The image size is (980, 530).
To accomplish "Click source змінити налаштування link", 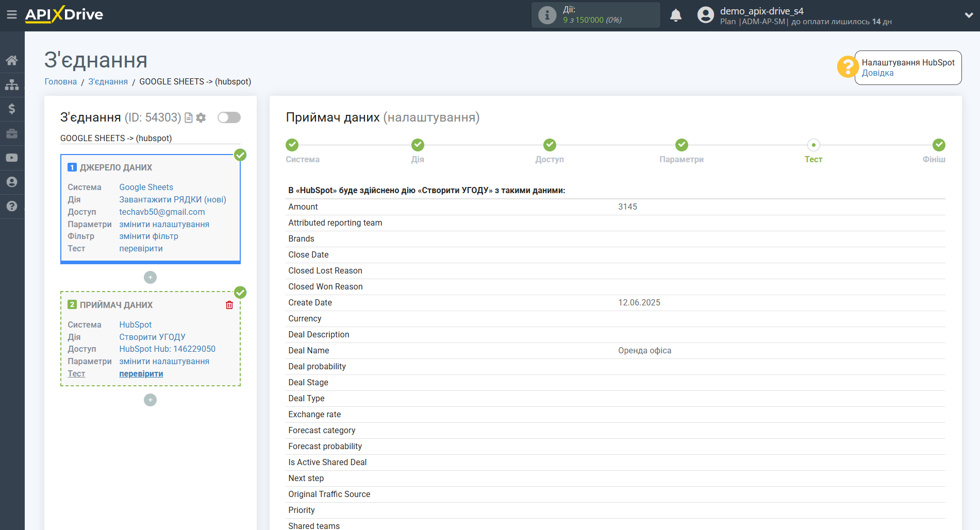I will click(x=164, y=224).
